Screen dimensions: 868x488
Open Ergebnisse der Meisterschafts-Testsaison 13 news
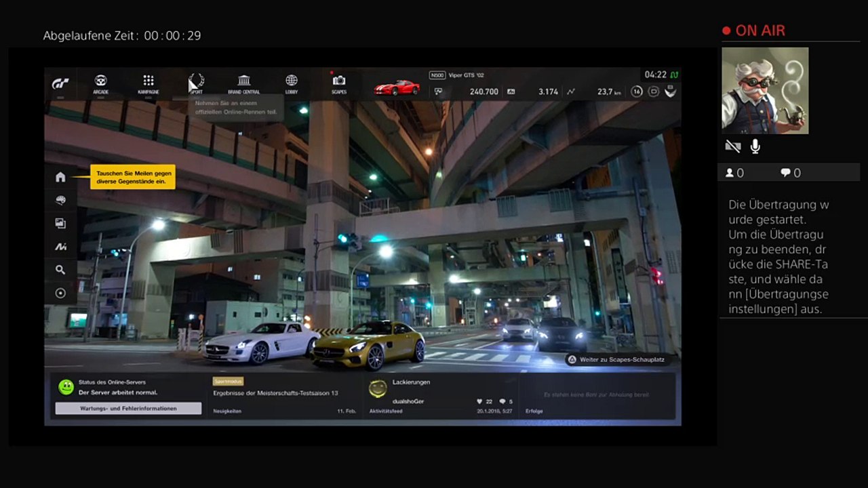pyautogui.click(x=275, y=393)
